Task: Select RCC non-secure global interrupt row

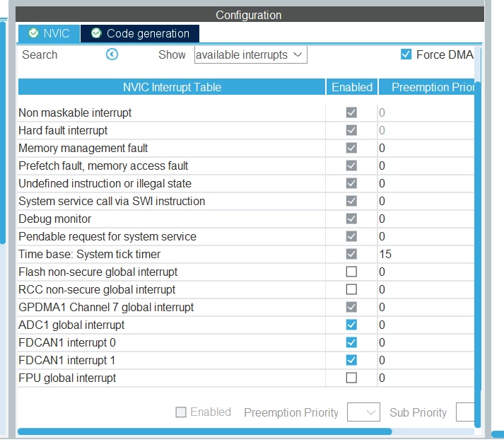Action: (x=246, y=290)
